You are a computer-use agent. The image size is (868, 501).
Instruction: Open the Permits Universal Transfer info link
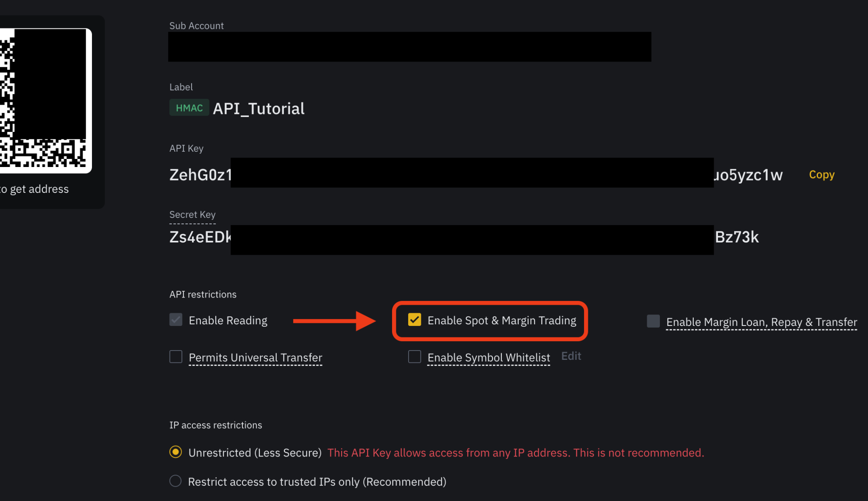coord(255,357)
